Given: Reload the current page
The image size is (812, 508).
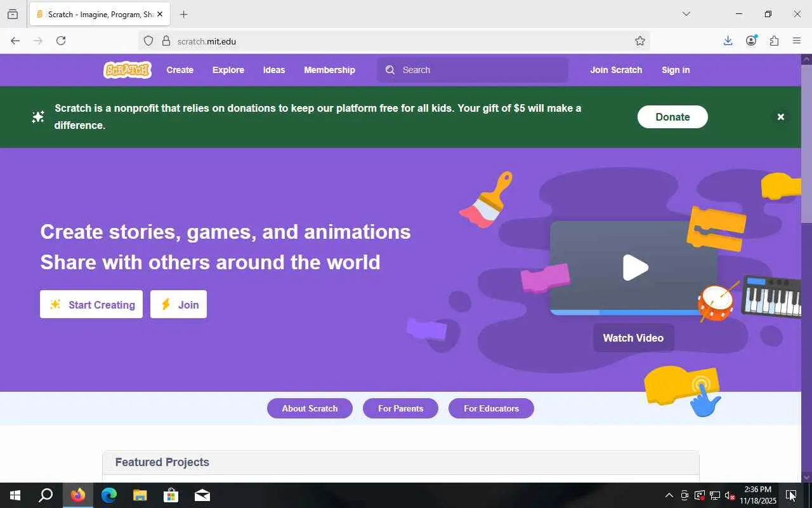Looking at the screenshot, I should [x=61, y=41].
